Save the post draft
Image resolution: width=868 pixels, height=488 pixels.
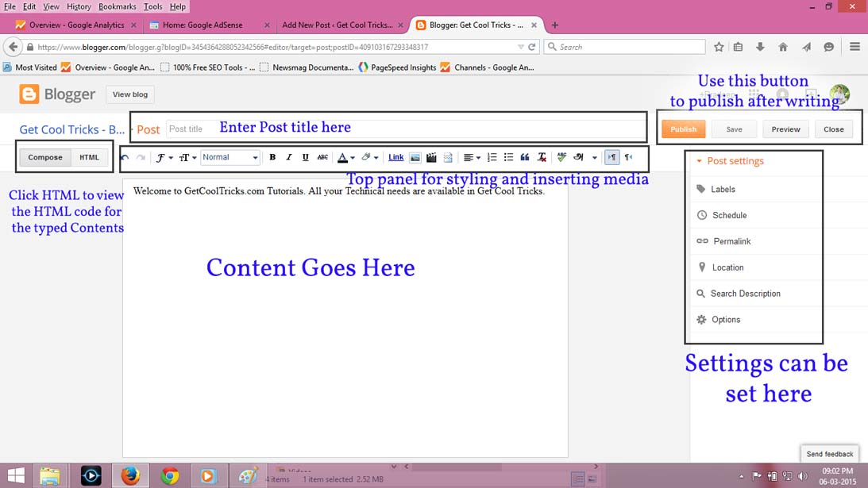[734, 129]
